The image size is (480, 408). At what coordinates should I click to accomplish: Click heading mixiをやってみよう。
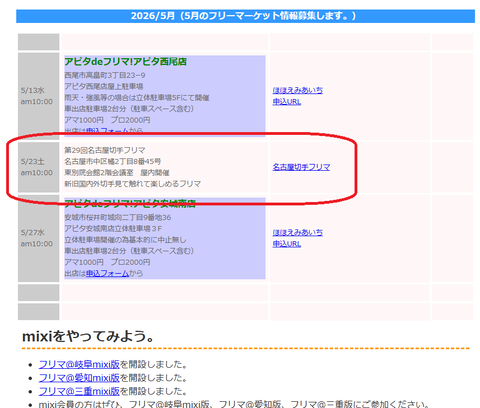click(88, 336)
